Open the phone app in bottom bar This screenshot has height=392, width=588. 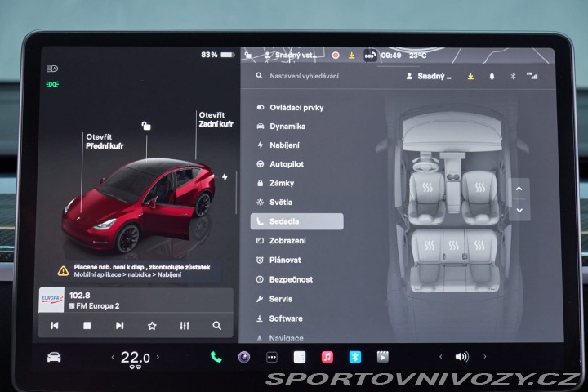click(x=216, y=357)
